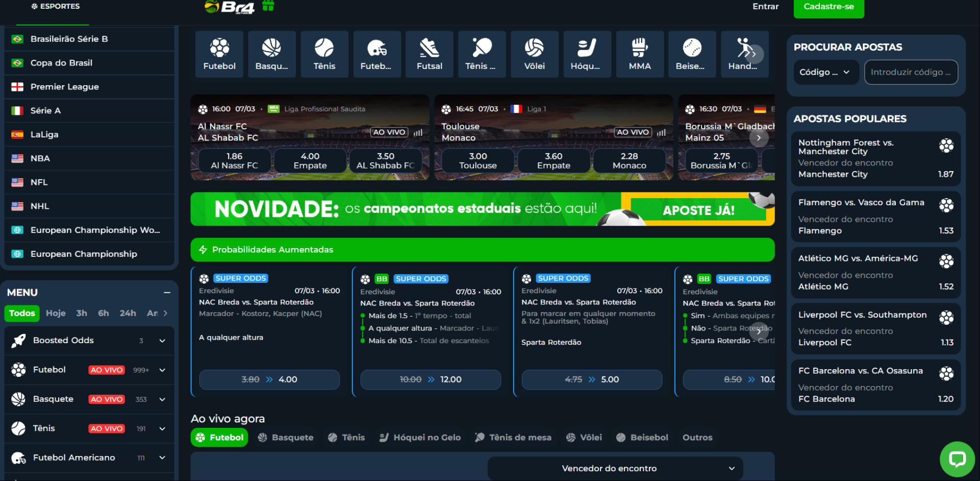Select 2.28 Monaco odds

(x=630, y=161)
